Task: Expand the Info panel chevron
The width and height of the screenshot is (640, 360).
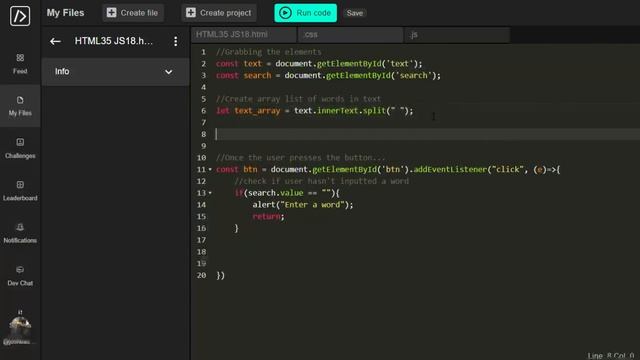Action: 169,72
